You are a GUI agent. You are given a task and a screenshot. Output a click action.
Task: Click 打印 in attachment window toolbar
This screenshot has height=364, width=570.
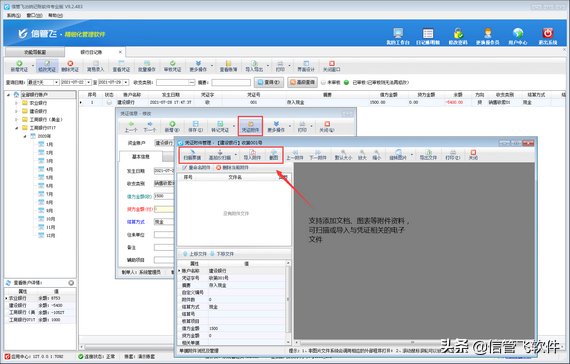click(453, 155)
